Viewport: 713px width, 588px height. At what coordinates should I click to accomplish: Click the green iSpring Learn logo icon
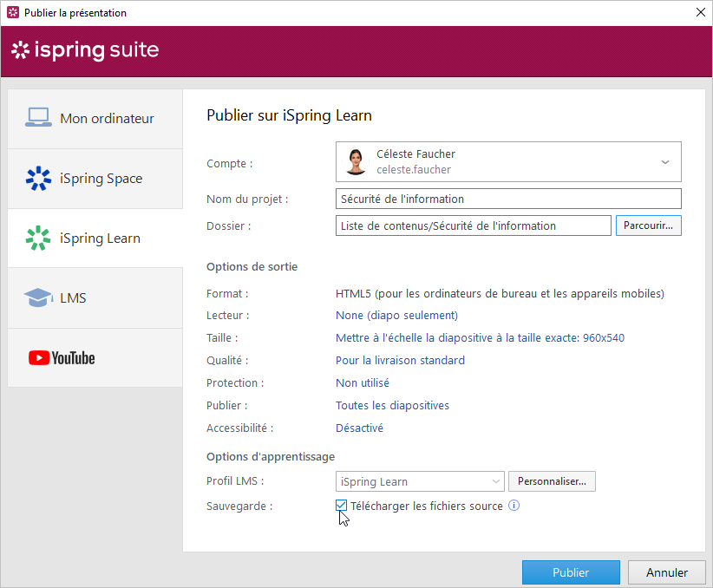[38, 238]
